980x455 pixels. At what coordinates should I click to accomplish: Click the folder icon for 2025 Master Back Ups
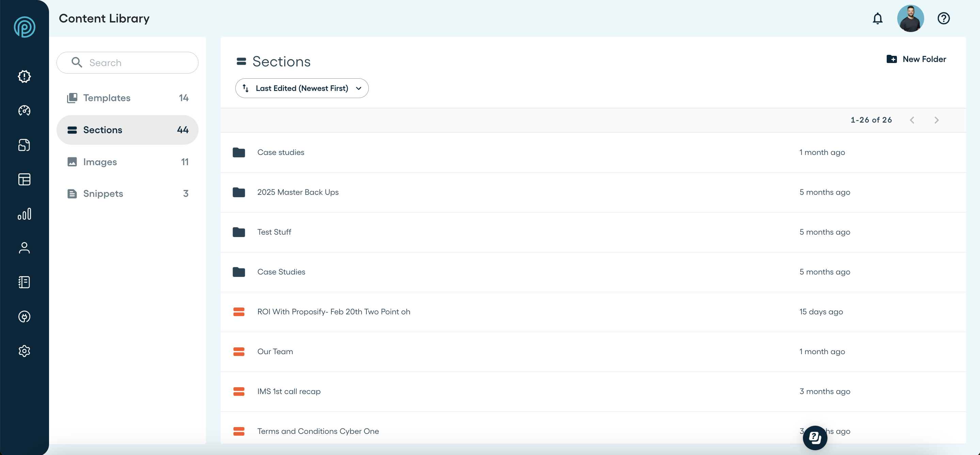(x=239, y=192)
